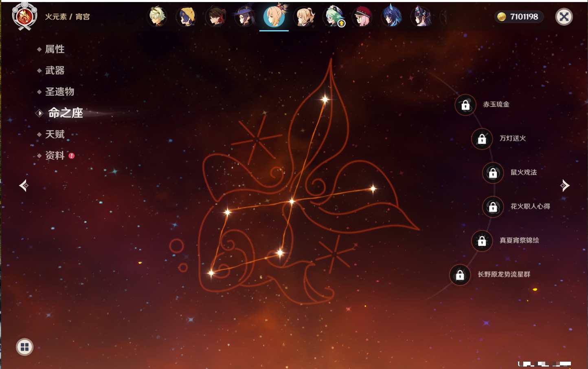588x369 pixels.
Task: Switch to 圣遗物 artifacts menu
Action: pos(59,92)
